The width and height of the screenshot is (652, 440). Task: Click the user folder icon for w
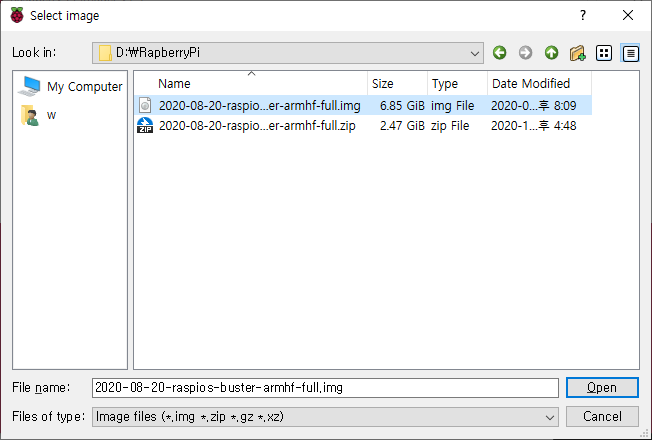[x=30, y=115]
